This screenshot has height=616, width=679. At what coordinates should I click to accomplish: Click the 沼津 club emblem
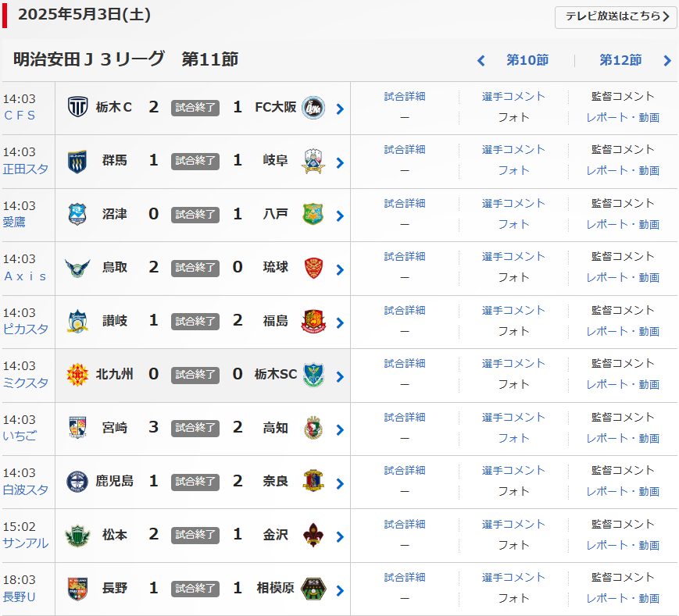click(77, 214)
